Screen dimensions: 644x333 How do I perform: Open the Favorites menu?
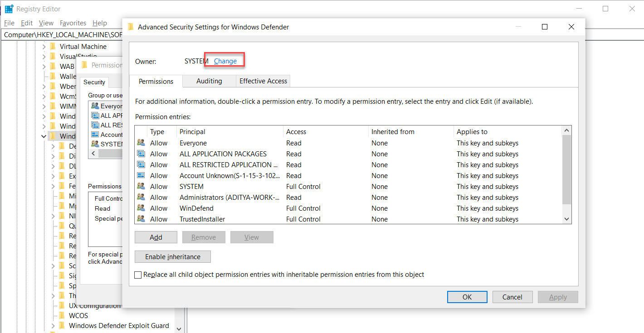pos(73,23)
